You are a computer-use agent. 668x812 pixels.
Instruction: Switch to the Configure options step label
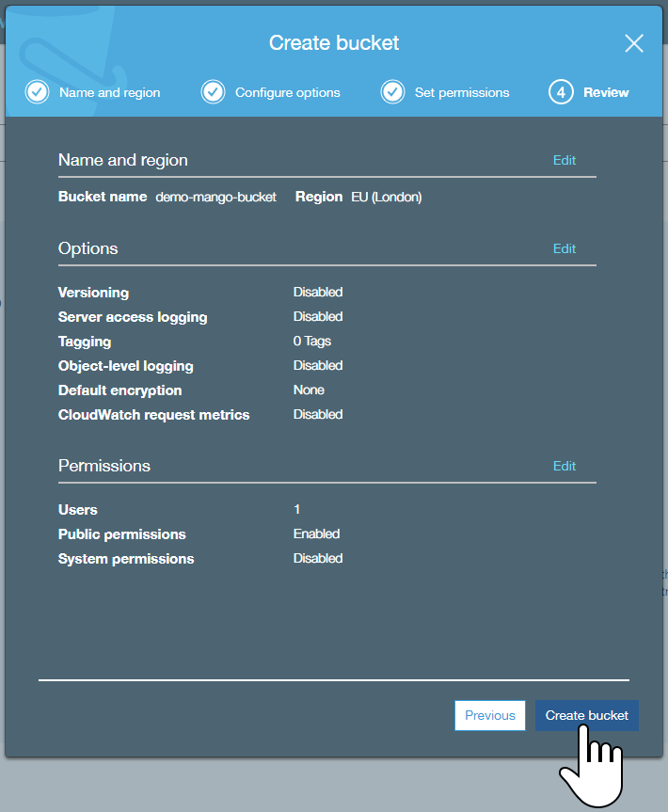[x=287, y=92]
